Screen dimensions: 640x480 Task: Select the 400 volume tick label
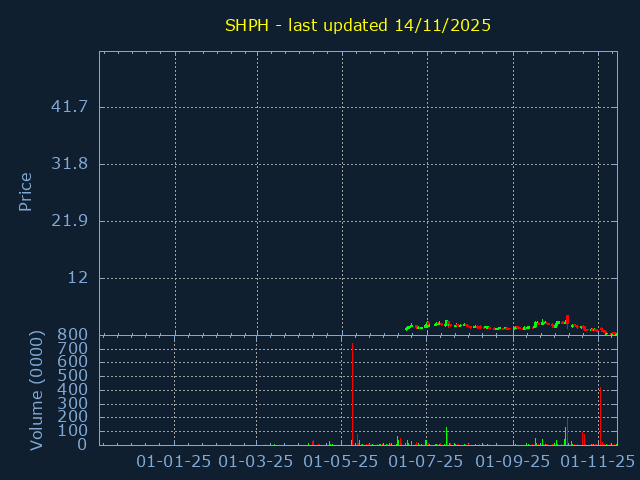pyautogui.click(x=75, y=390)
